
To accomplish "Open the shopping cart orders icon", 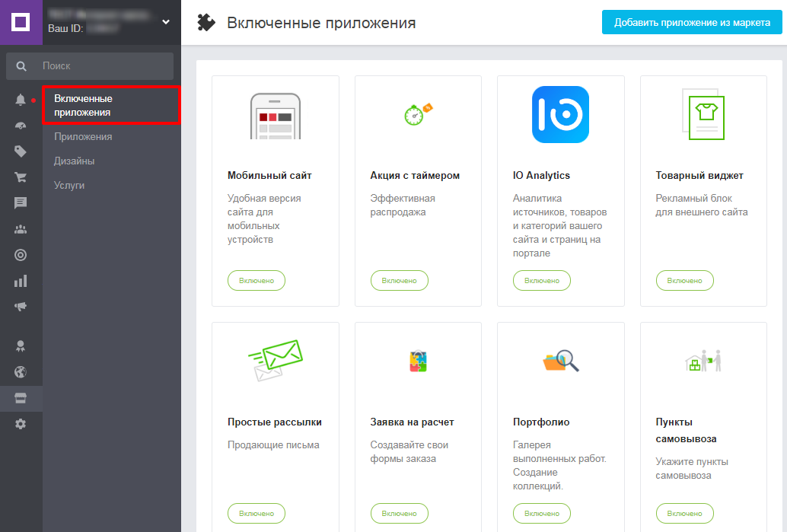I will [x=21, y=177].
